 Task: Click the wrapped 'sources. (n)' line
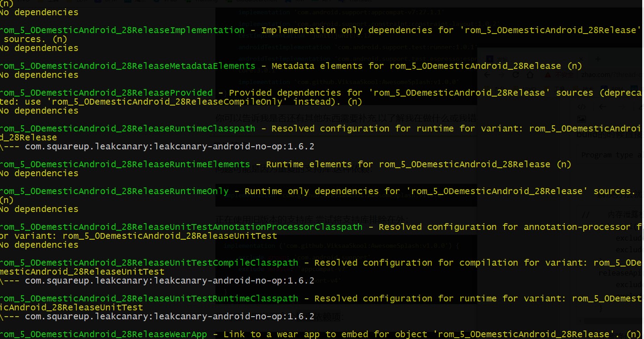point(35,39)
